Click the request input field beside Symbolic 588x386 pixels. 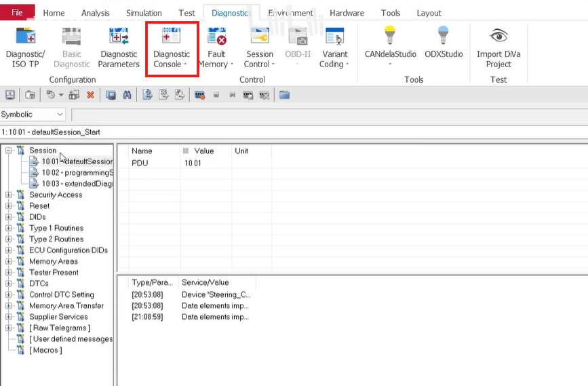pos(329,115)
